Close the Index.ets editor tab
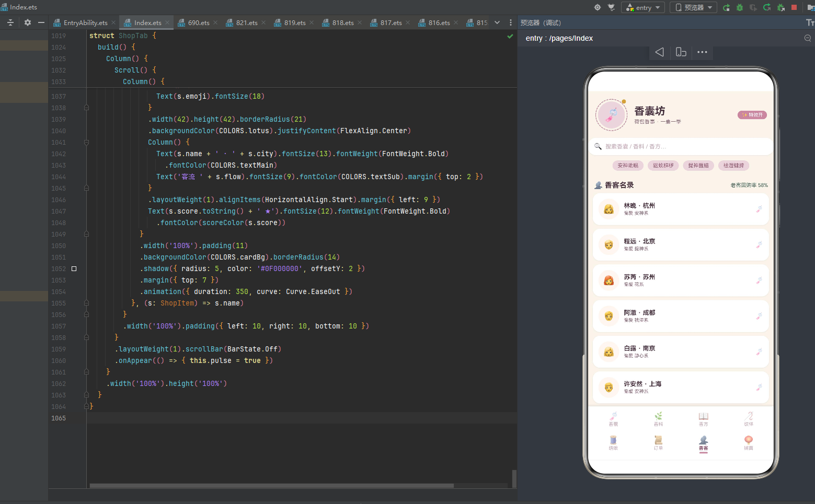Viewport: 815px width, 504px height. pyautogui.click(x=167, y=22)
